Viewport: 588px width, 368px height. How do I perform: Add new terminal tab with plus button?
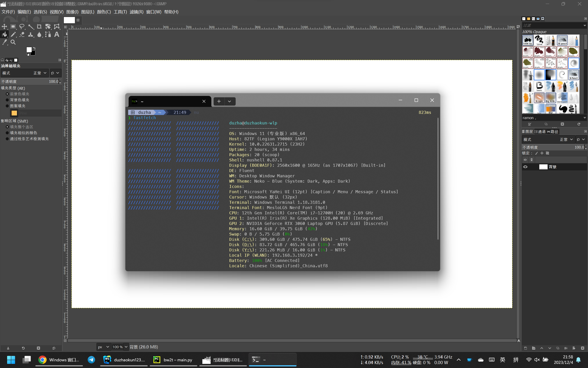pos(219,101)
